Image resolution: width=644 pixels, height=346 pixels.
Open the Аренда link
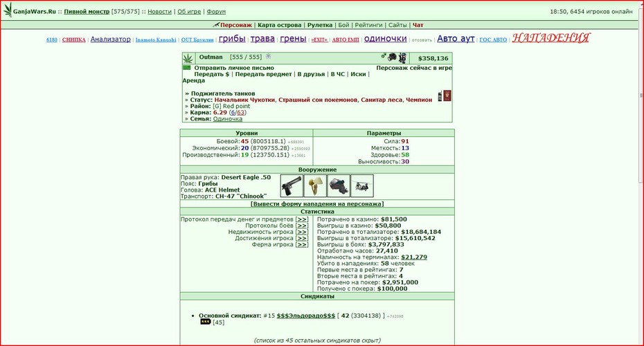193,80
